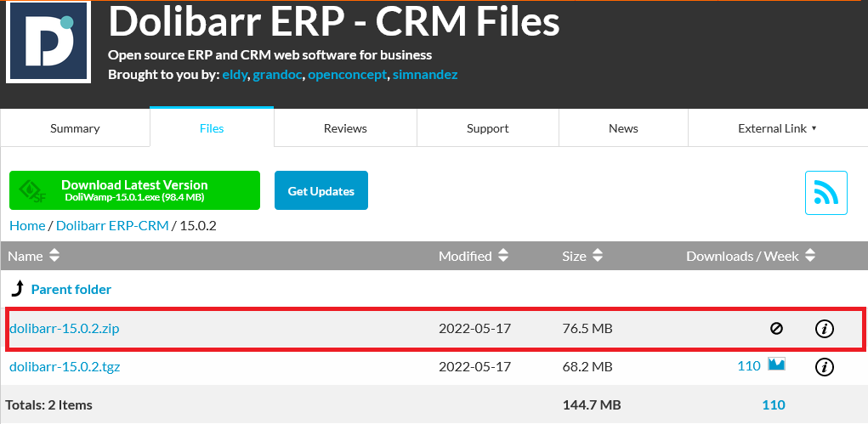Click the downloads chart icon for tgz
This screenshot has width=868, height=424.
click(x=776, y=365)
